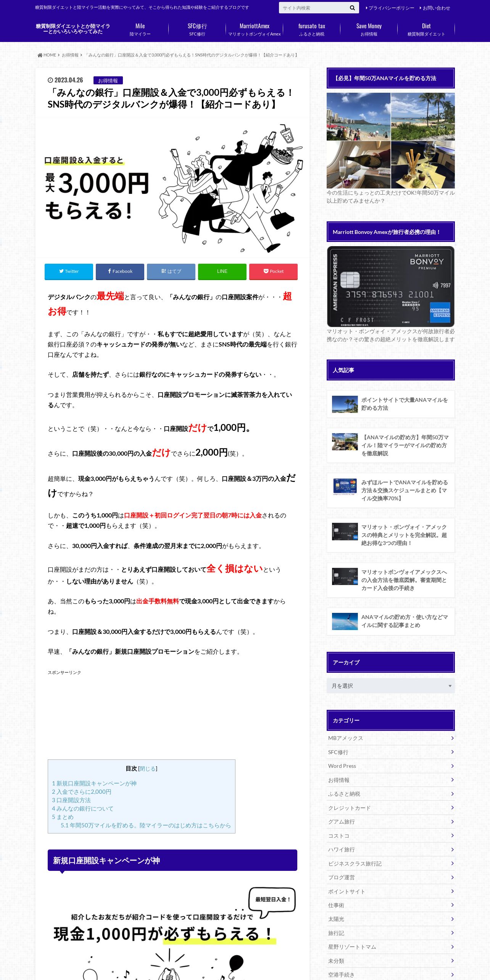Open 【ANAマイルの貯め方】年間50万マイル popular article
The height and width of the screenshot is (980, 490).
click(x=390, y=445)
